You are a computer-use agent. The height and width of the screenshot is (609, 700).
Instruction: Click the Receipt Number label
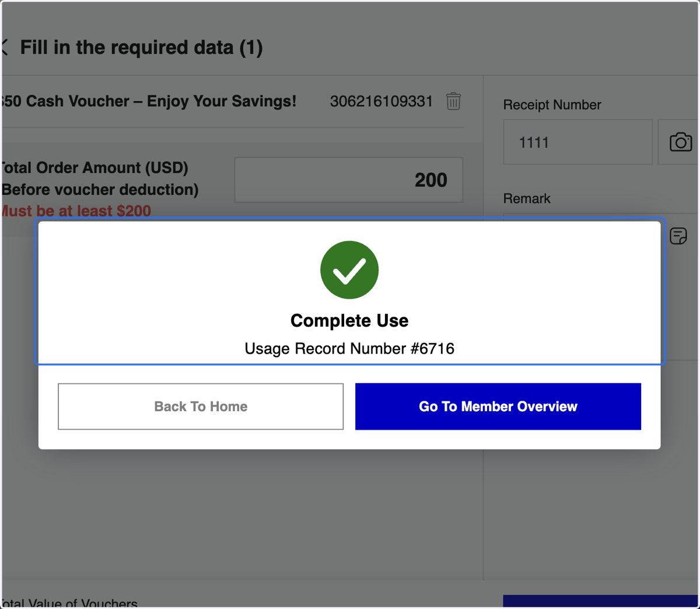[552, 105]
